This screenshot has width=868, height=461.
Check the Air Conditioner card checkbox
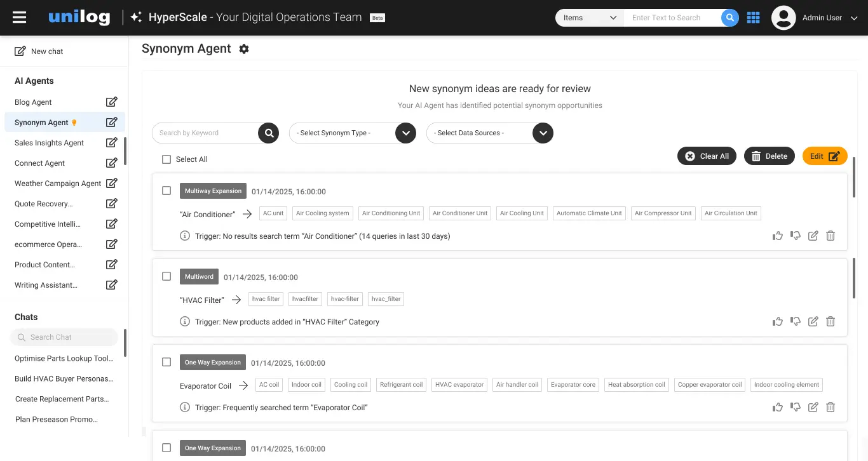click(x=166, y=190)
